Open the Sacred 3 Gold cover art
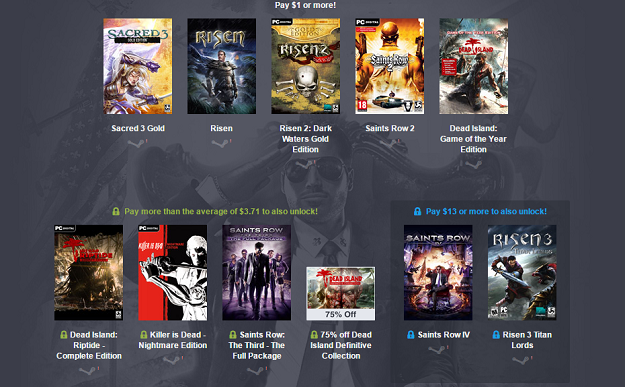This screenshot has height=387, width=625. point(138,66)
